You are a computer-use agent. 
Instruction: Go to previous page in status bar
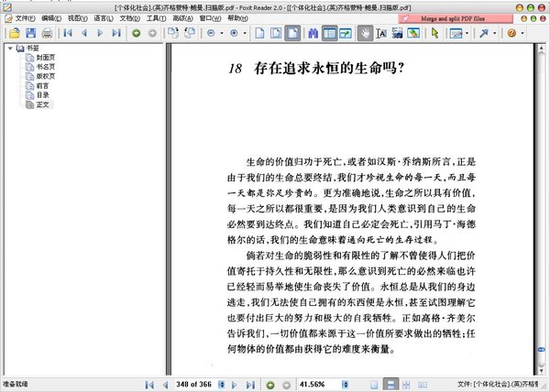[x=165, y=385]
